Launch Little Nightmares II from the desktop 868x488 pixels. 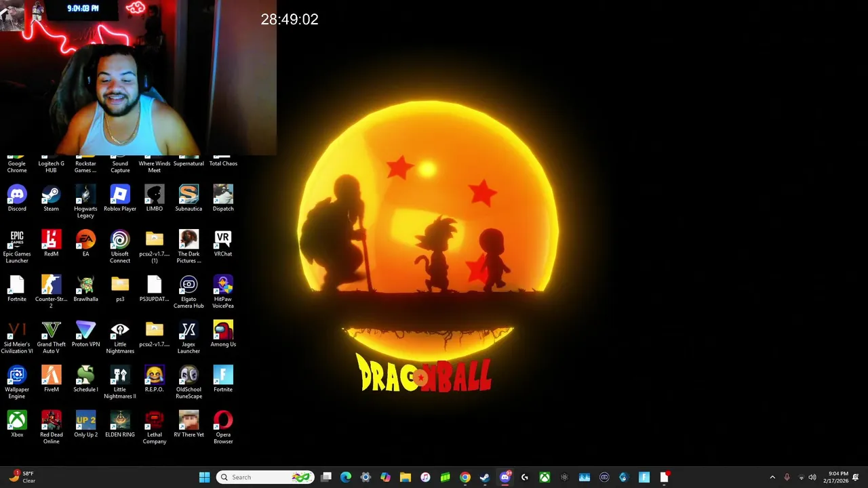coord(120,382)
